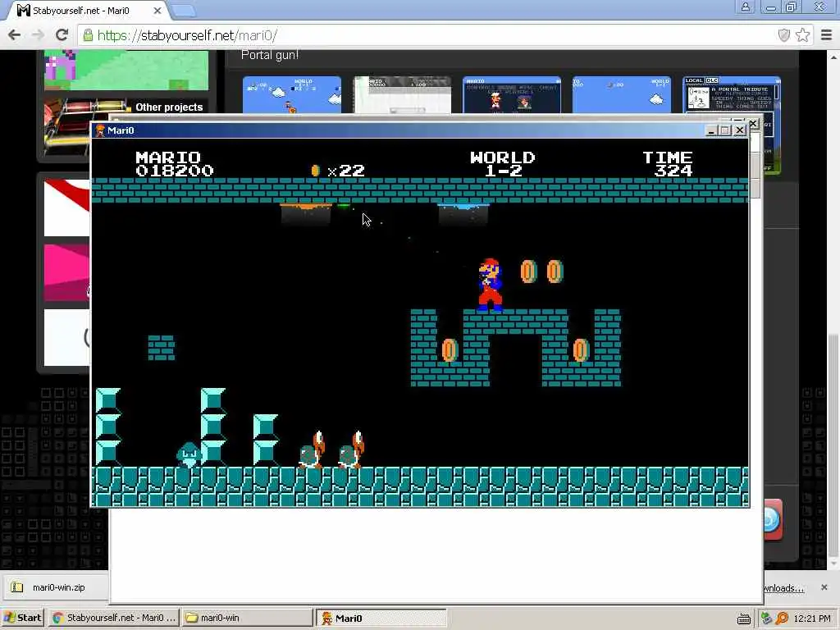This screenshot has width=840, height=630.
Task: Open the Windows Start menu
Action: 22,618
